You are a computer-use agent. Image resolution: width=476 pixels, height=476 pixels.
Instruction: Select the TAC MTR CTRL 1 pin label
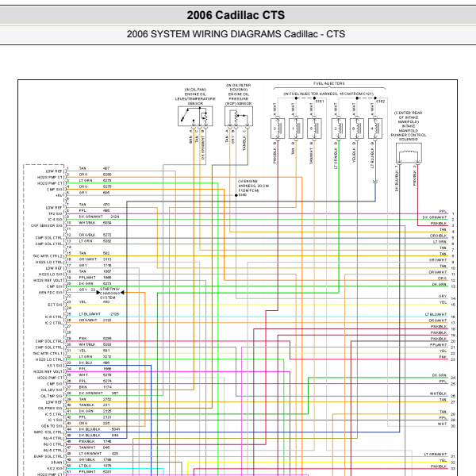coord(48,353)
